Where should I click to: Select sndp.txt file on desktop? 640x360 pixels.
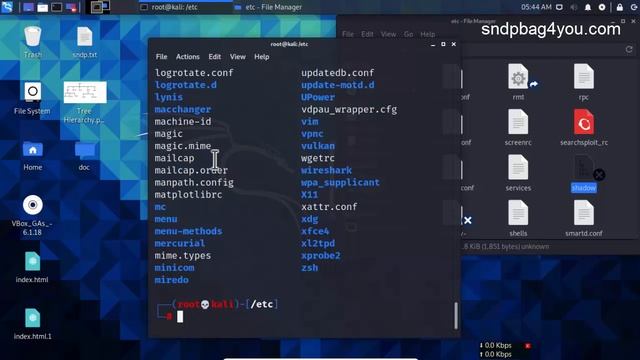pyautogui.click(x=84, y=41)
